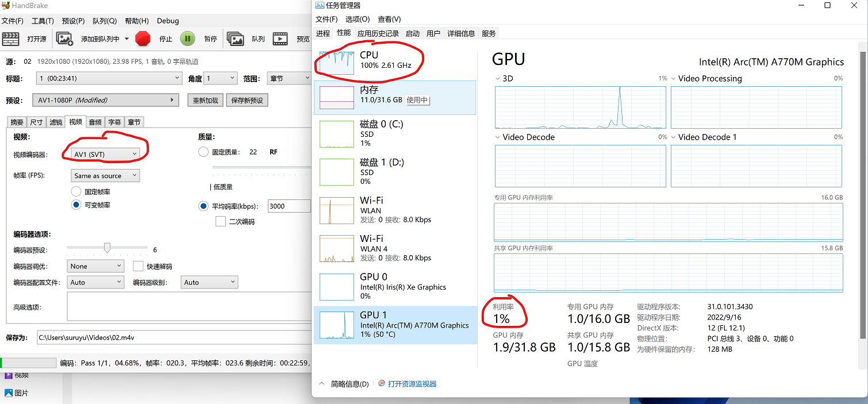Click the red Stop encode icon
Viewport: 868px width, 404px height.
pyautogui.click(x=143, y=39)
